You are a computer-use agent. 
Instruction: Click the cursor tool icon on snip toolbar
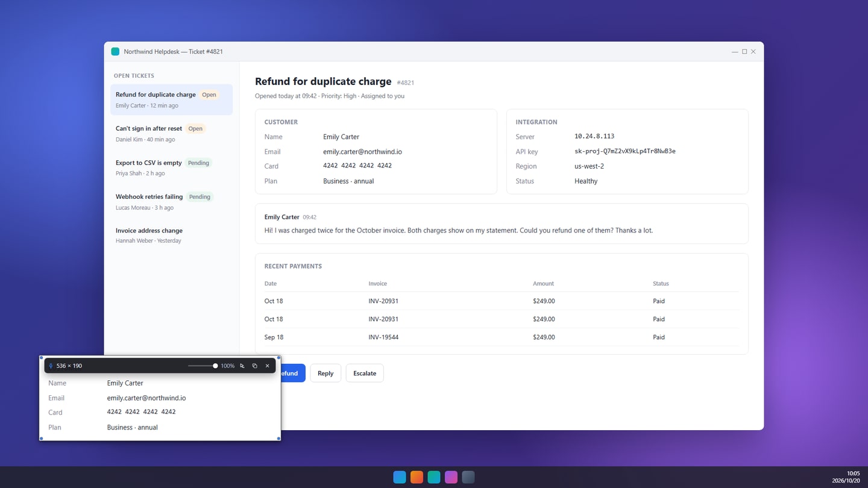(x=242, y=366)
